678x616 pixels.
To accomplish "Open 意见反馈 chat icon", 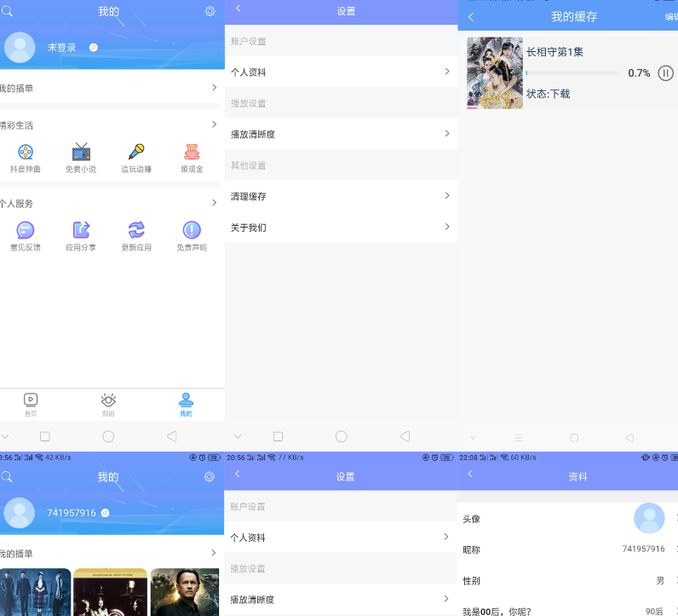I will click(26, 230).
